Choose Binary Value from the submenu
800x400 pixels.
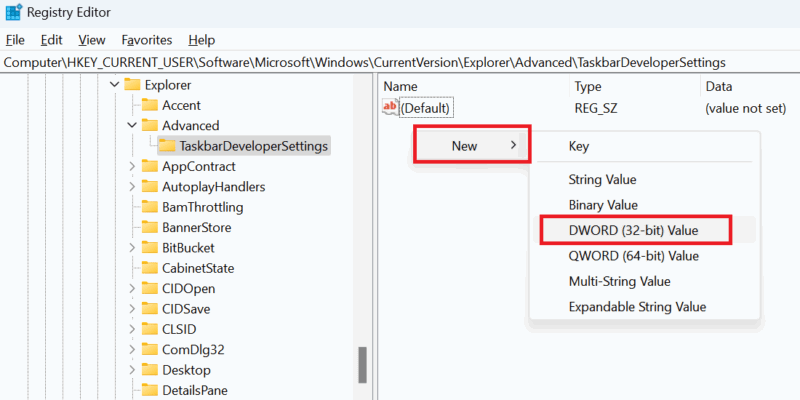(644, 205)
